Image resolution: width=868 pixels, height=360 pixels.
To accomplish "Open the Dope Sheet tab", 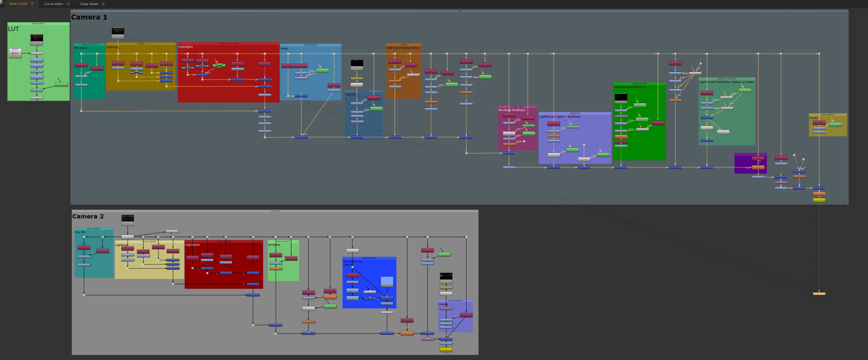I will pos(89,4).
